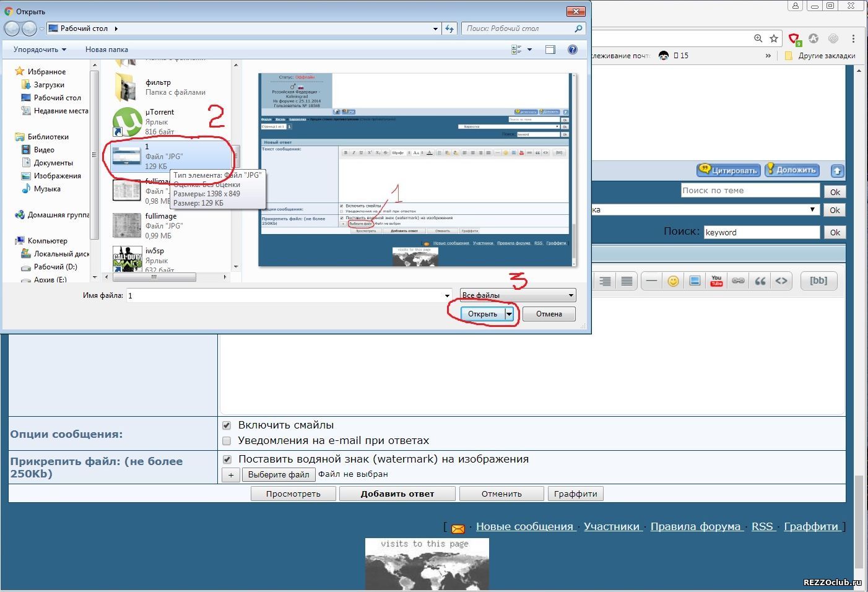Focus the Поиск: Рабочий стол field
The width and height of the screenshot is (868, 592).
[x=523, y=28]
